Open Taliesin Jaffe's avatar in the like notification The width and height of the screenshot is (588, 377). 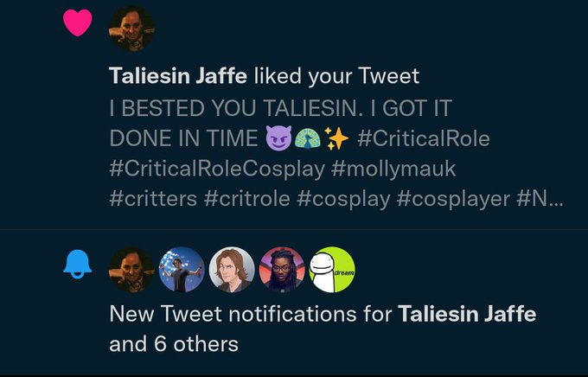click(x=131, y=29)
